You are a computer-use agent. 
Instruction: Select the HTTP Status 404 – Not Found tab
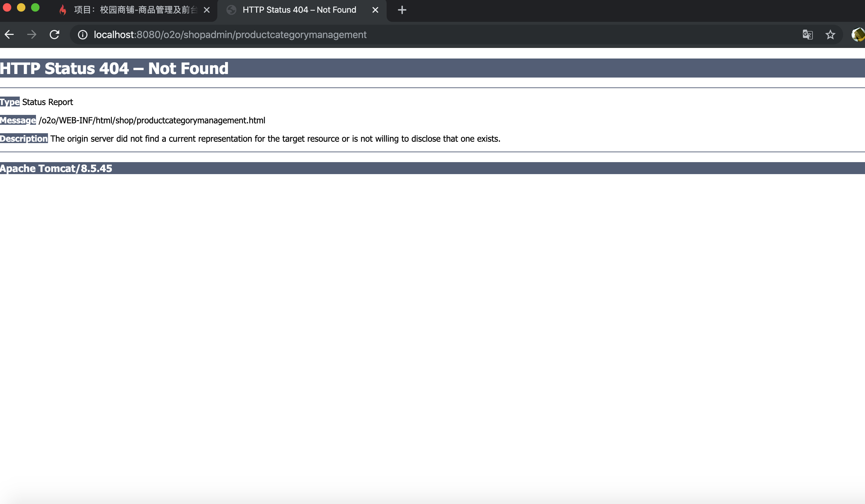point(302,10)
